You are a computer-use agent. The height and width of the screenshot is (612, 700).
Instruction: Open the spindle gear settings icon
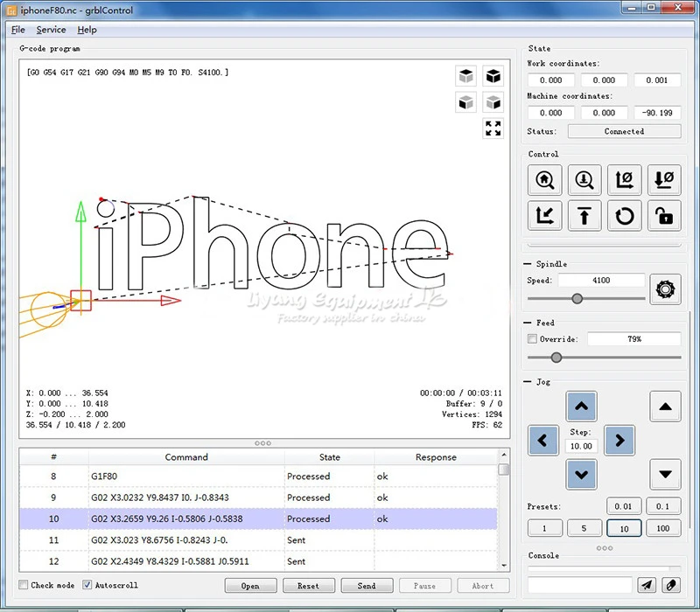pyautogui.click(x=664, y=289)
